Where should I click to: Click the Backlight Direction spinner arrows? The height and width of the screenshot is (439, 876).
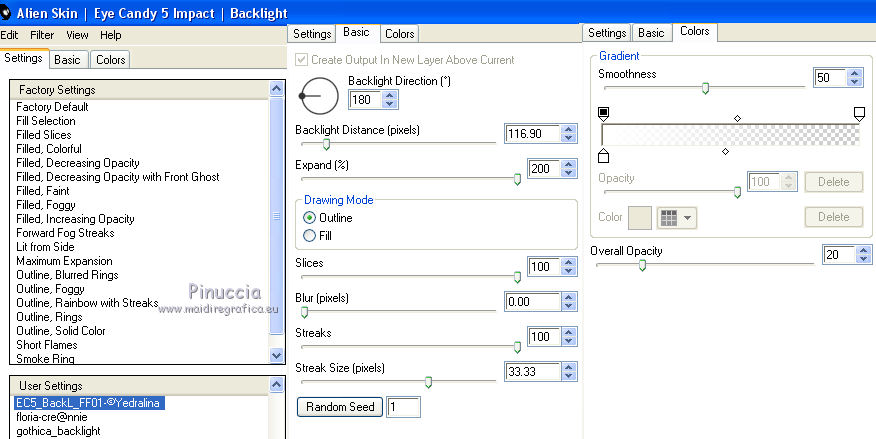tap(391, 99)
